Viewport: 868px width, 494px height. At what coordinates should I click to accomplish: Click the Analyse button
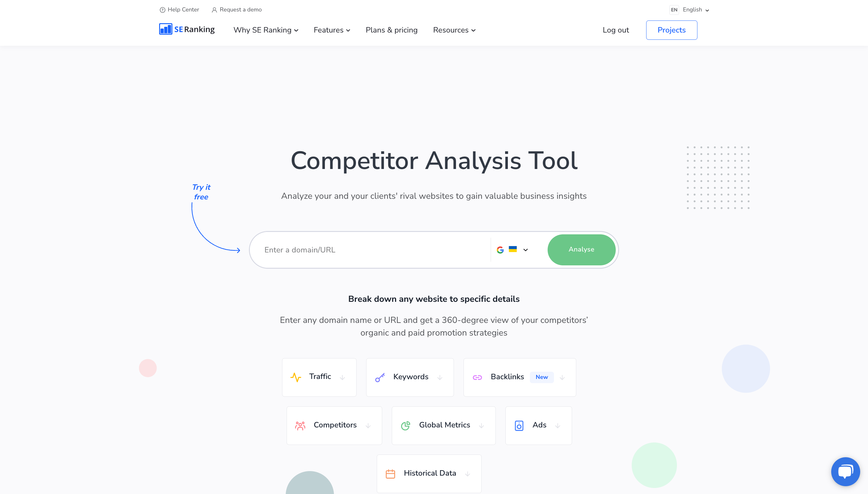tap(581, 250)
